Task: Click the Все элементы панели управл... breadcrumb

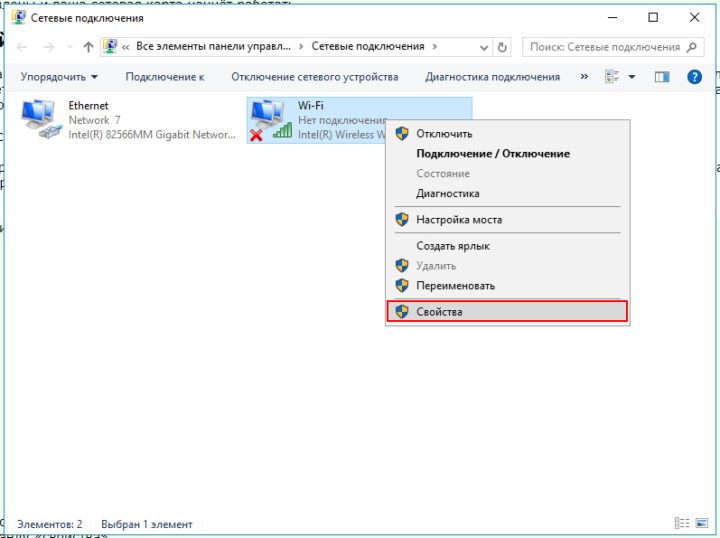Action: coord(214,46)
